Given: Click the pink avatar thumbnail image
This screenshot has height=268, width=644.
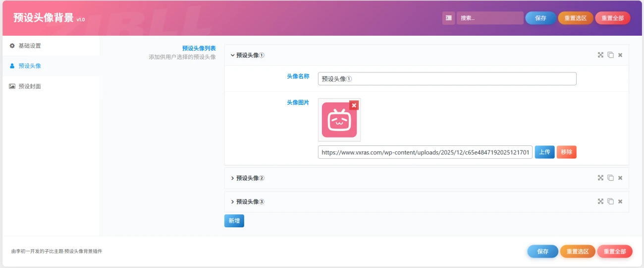Looking at the screenshot, I should pyautogui.click(x=339, y=120).
